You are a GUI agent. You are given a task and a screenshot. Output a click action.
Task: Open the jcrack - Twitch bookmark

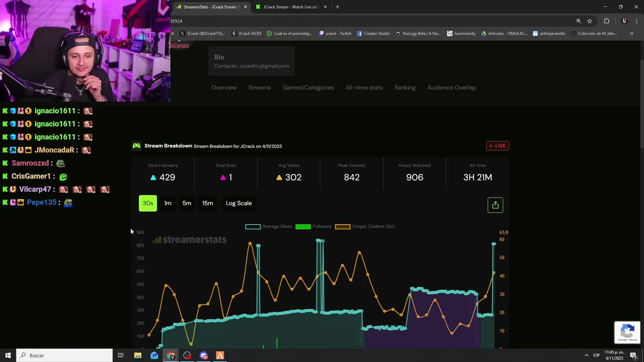pyautogui.click(x=335, y=34)
